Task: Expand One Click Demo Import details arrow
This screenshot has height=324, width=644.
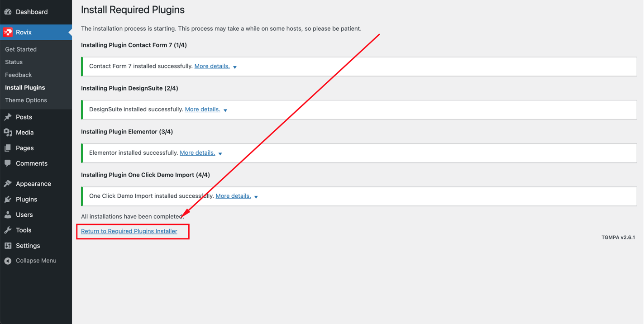Action: coord(256,197)
